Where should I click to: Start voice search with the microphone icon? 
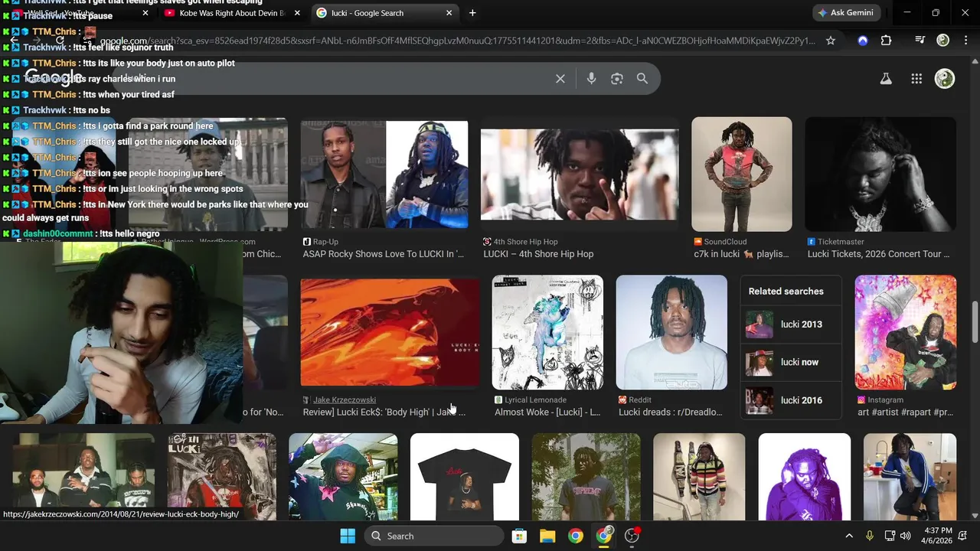tap(591, 79)
